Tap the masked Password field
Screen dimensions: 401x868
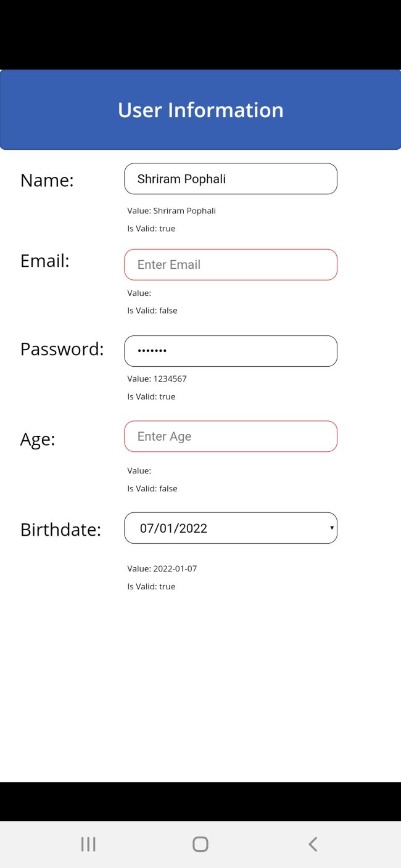click(x=231, y=350)
